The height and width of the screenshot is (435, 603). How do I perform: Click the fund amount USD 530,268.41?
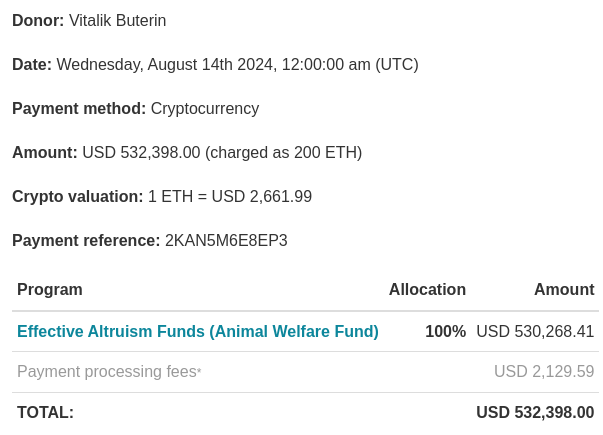tap(535, 332)
